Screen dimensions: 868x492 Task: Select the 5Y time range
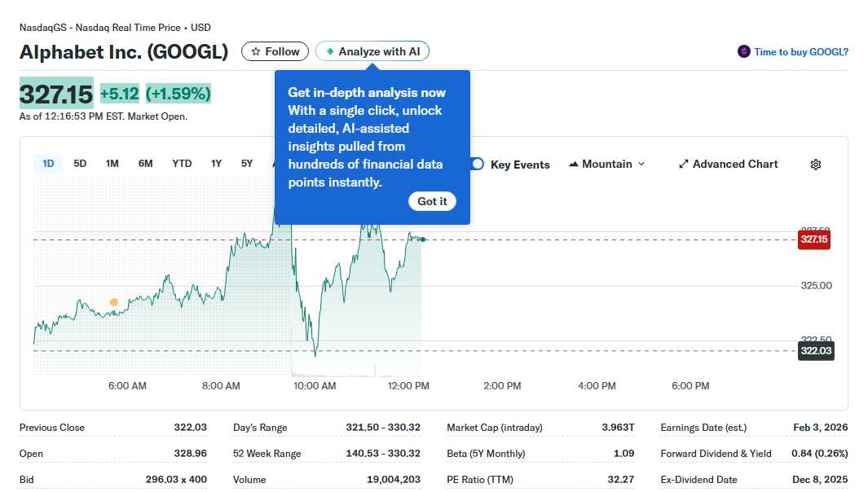click(246, 163)
